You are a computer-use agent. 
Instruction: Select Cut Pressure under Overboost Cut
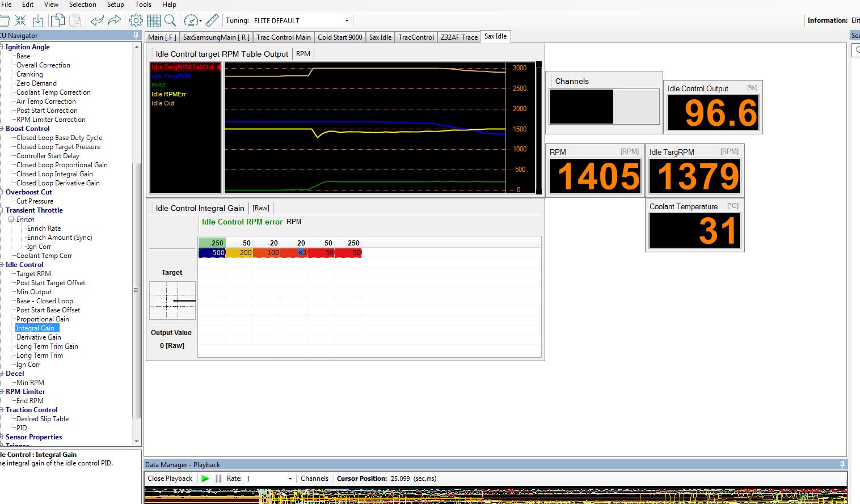pos(35,201)
